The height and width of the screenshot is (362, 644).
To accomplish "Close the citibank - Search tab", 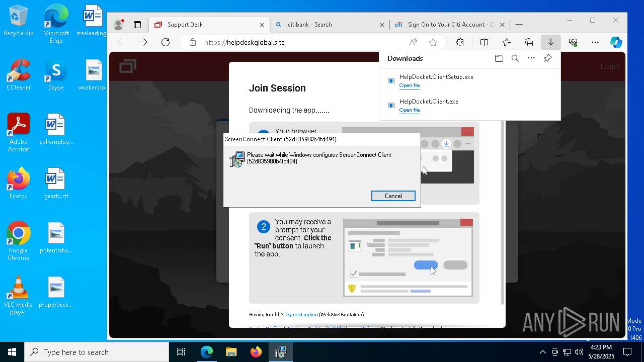I will [382, 25].
